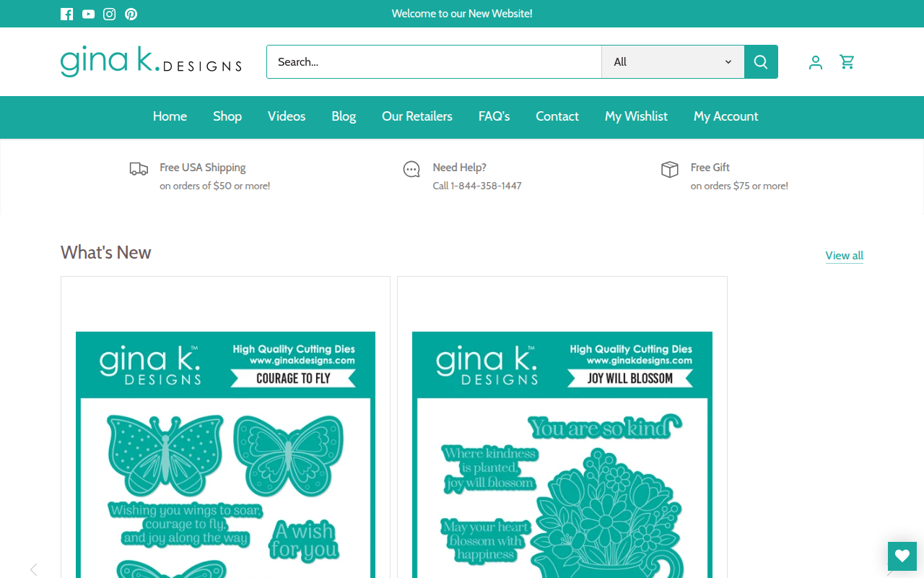Open the Pinterest page icon
Viewport: 924px width, 578px height.
coord(131,14)
